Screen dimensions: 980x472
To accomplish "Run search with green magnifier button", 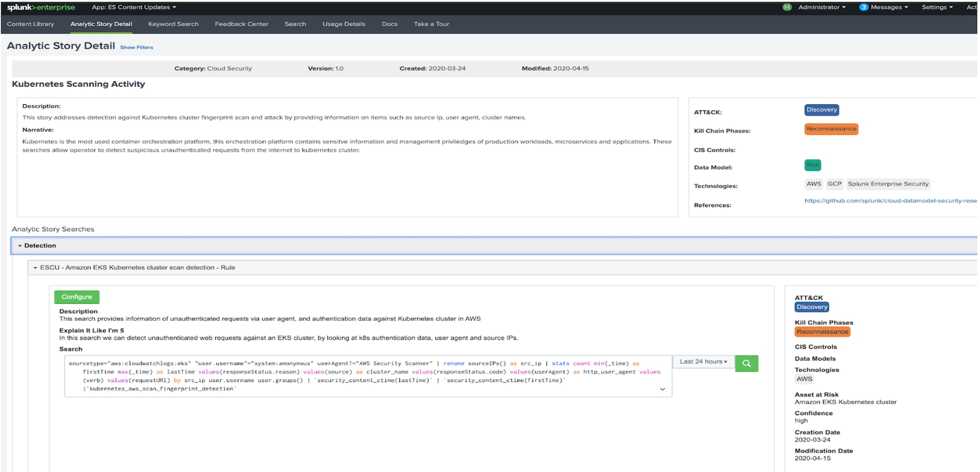I will click(746, 363).
